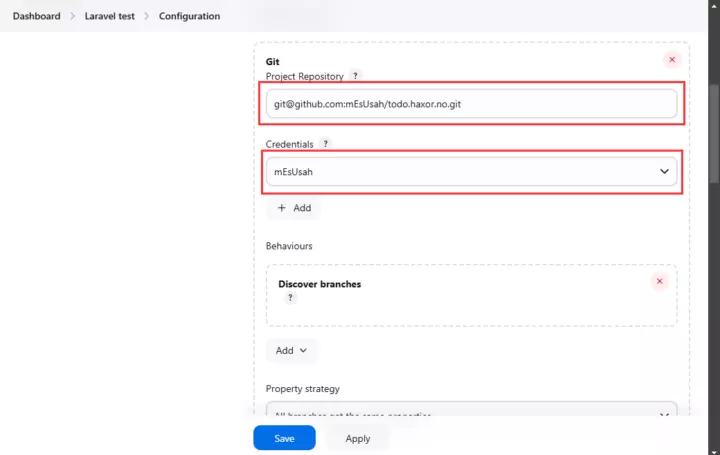Click scrollbar up arrow at top

714,6
